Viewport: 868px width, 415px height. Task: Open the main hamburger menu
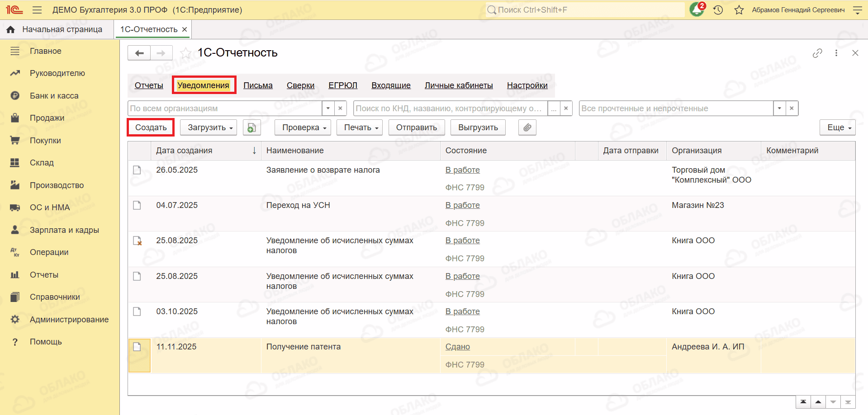(37, 10)
